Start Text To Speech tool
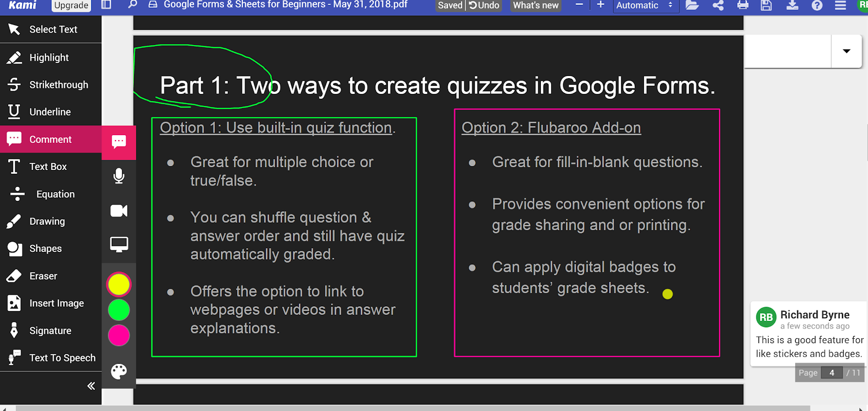Viewport: 868px width, 411px height. point(50,358)
